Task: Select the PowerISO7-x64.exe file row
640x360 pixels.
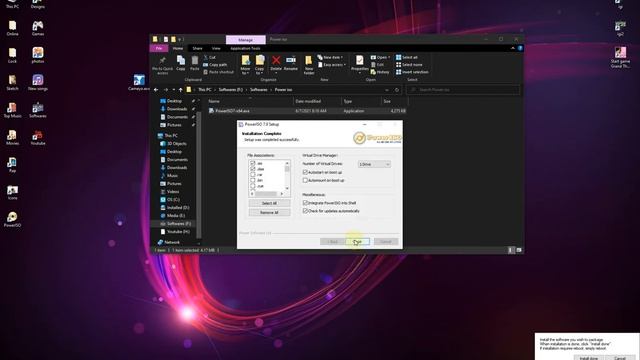Action: click(x=307, y=111)
